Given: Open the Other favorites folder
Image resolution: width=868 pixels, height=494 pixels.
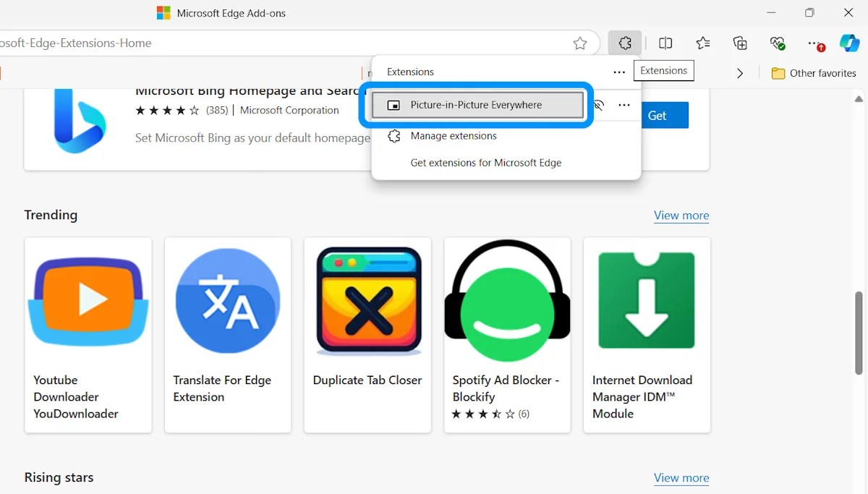Looking at the screenshot, I should click(x=814, y=73).
